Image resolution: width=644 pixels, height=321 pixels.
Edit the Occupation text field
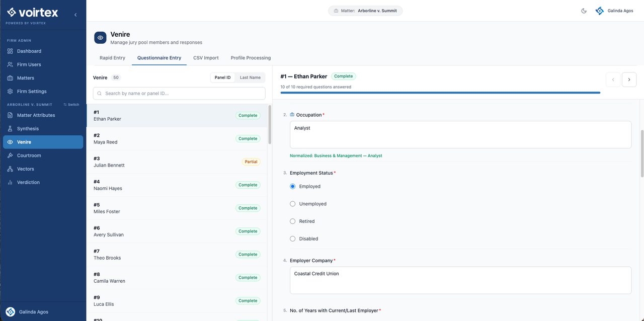click(x=460, y=134)
